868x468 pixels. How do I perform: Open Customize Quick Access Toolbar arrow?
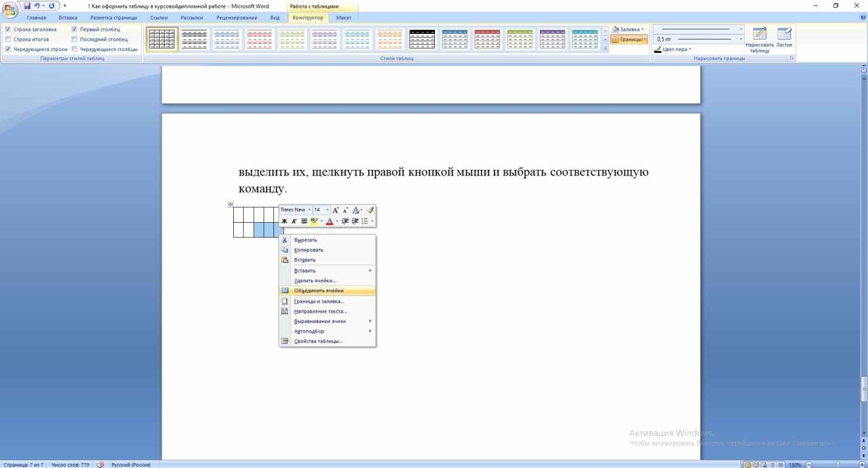[x=64, y=6]
